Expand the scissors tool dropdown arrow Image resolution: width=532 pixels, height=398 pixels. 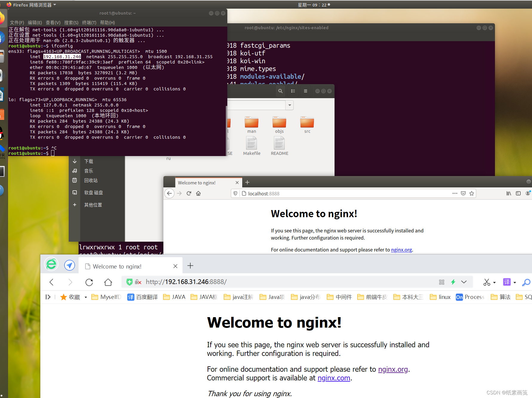pos(494,283)
